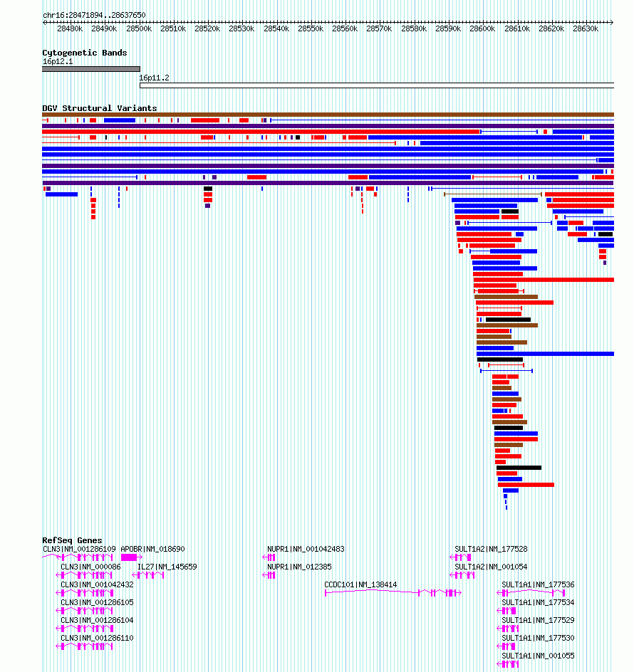Viewport: 634px width, 672px height.
Task: Click the CCDC101 magenta gene model glyph
Action: 393,593
